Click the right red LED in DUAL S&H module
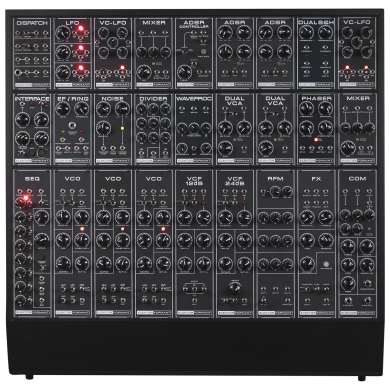Image resolution: width=390 pixels, height=390 pixels. click(x=325, y=56)
